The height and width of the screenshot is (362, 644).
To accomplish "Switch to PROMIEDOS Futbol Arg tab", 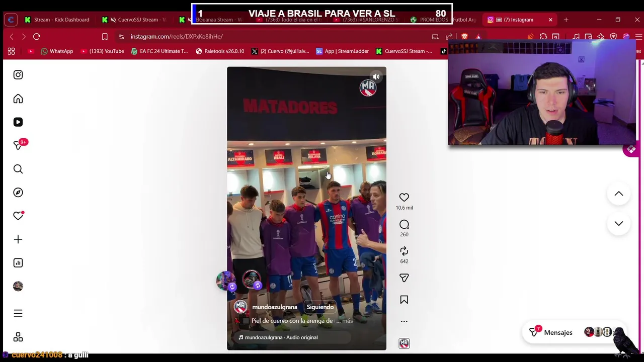I will (443, 20).
